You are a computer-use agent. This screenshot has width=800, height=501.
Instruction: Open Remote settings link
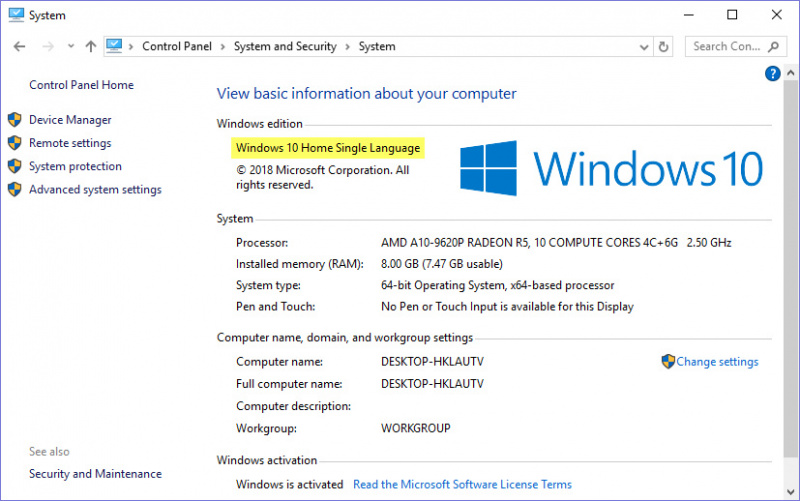pyautogui.click(x=70, y=143)
